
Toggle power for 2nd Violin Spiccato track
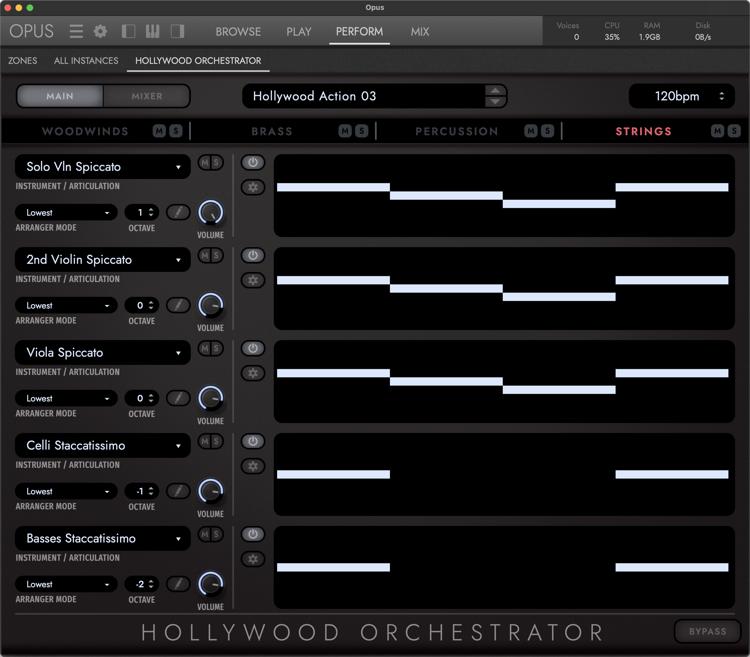pos(253,255)
